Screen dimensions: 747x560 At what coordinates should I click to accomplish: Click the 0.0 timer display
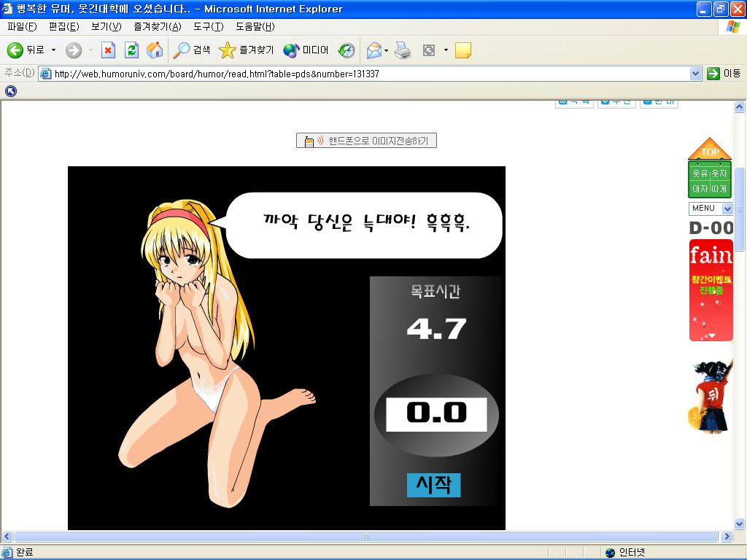pyautogui.click(x=436, y=414)
